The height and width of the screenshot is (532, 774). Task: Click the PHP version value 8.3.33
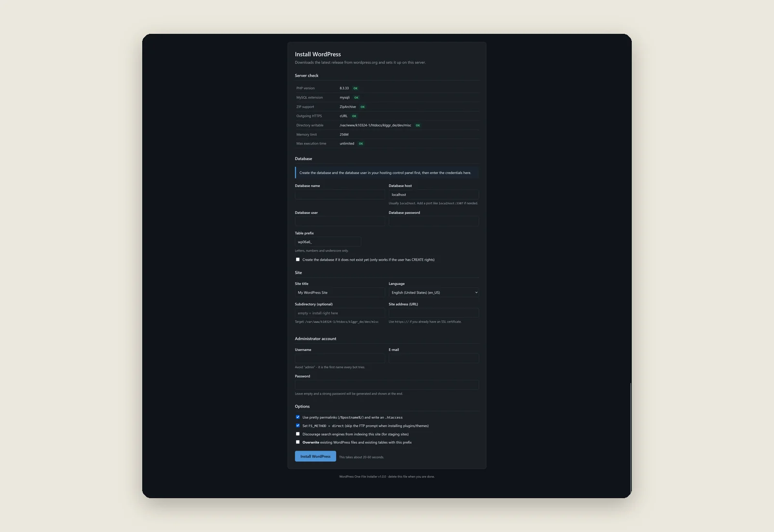[x=344, y=88]
